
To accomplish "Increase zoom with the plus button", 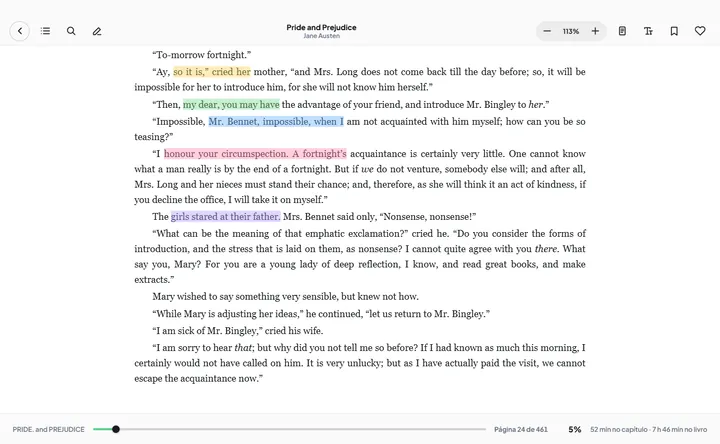I will [595, 31].
